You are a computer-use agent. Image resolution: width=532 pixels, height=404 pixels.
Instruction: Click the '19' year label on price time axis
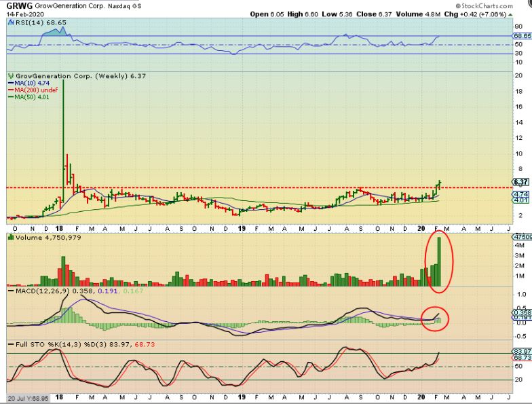click(242, 228)
